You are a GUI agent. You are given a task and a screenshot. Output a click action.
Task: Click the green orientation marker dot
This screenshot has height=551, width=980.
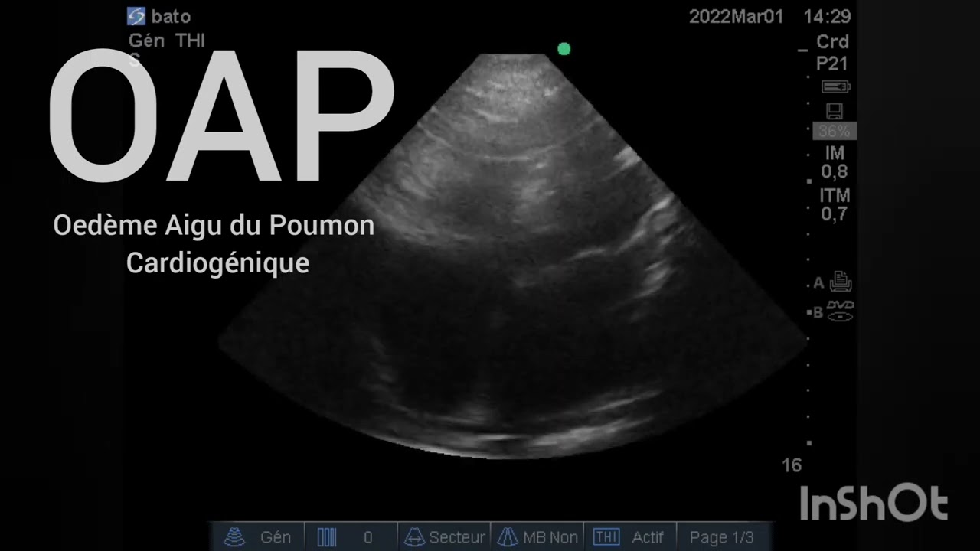pyautogui.click(x=564, y=50)
